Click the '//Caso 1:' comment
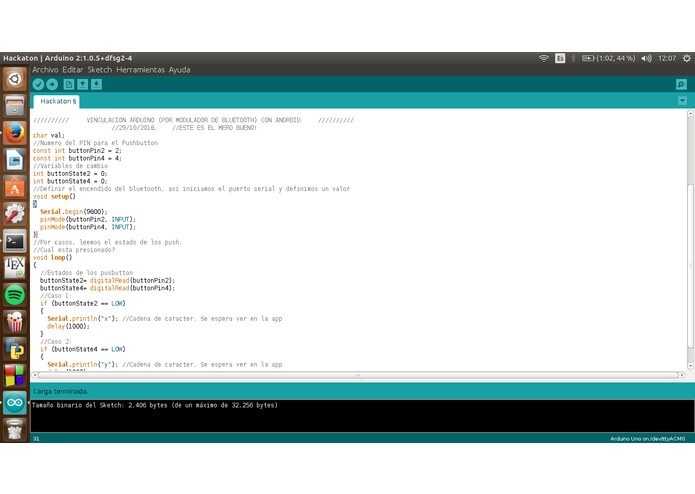This screenshot has height=494, width=695. [x=55, y=296]
